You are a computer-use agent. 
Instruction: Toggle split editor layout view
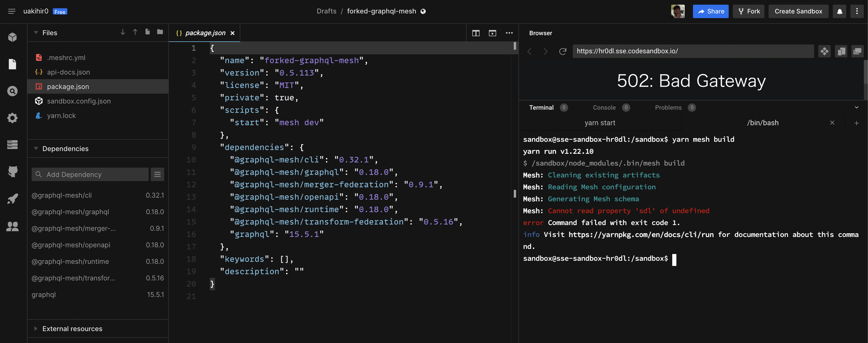point(476,33)
